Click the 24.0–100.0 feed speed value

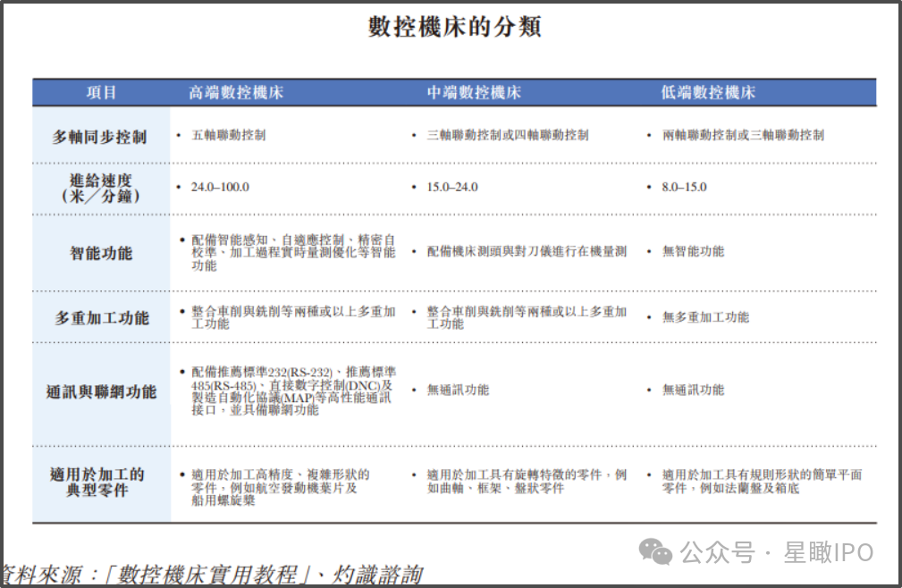pos(220,187)
